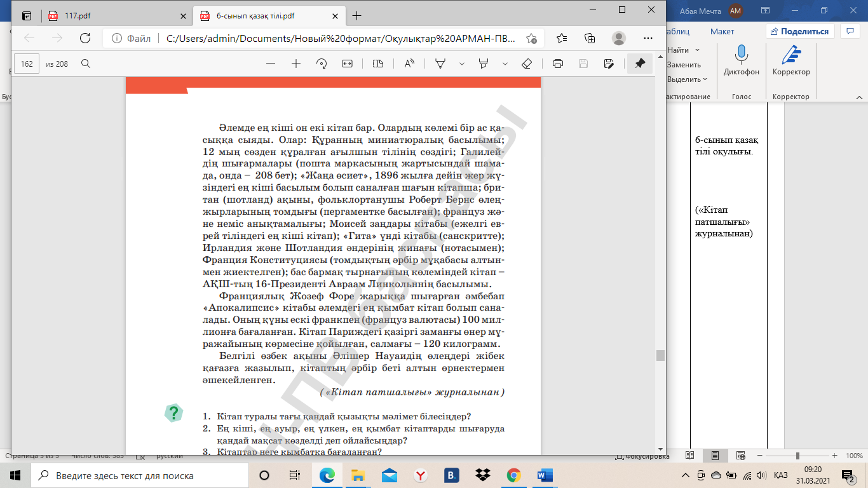Viewport: 868px width, 488px height.
Task: Close the 117.pdf tab
Action: point(183,16)
